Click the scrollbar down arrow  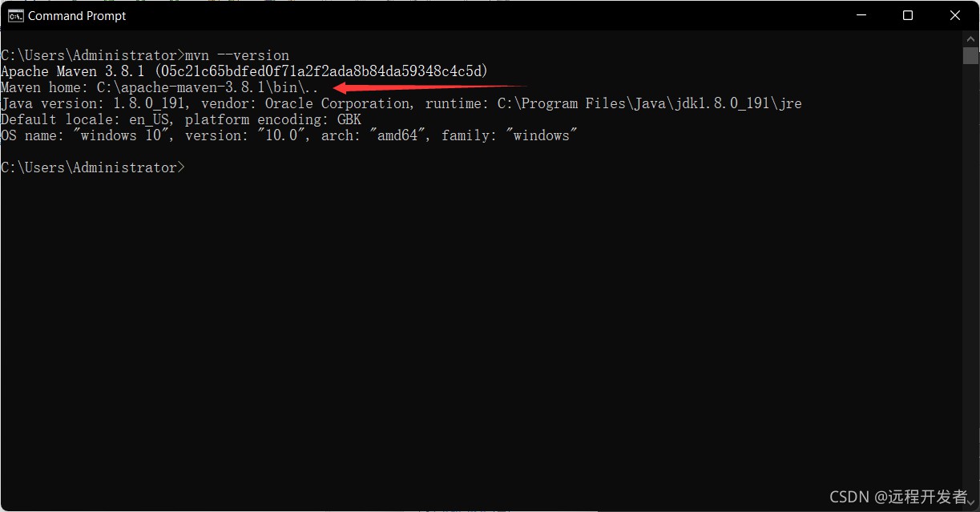(x=970, y=502)
